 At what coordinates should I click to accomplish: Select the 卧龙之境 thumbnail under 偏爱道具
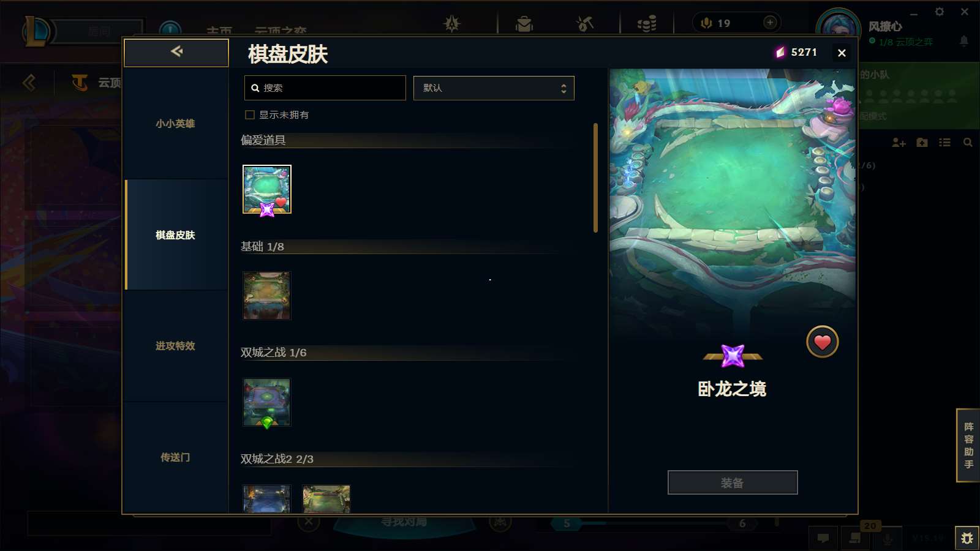[267, 190]
